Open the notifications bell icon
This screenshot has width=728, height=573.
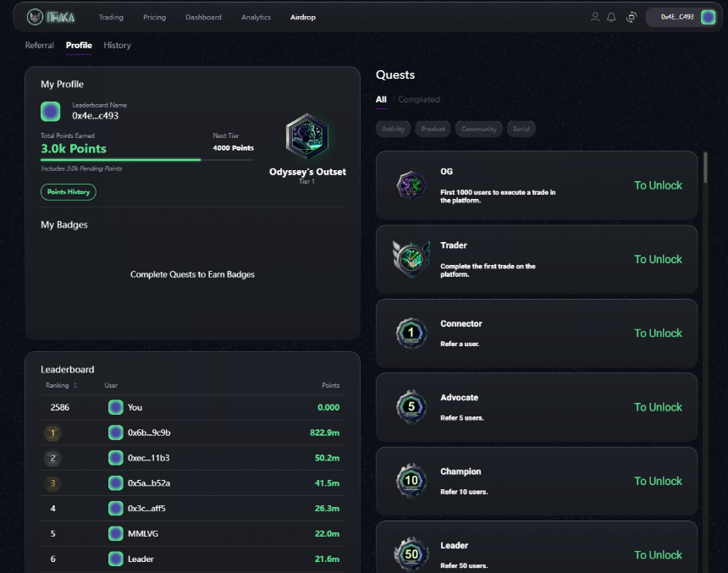point(611,17)
